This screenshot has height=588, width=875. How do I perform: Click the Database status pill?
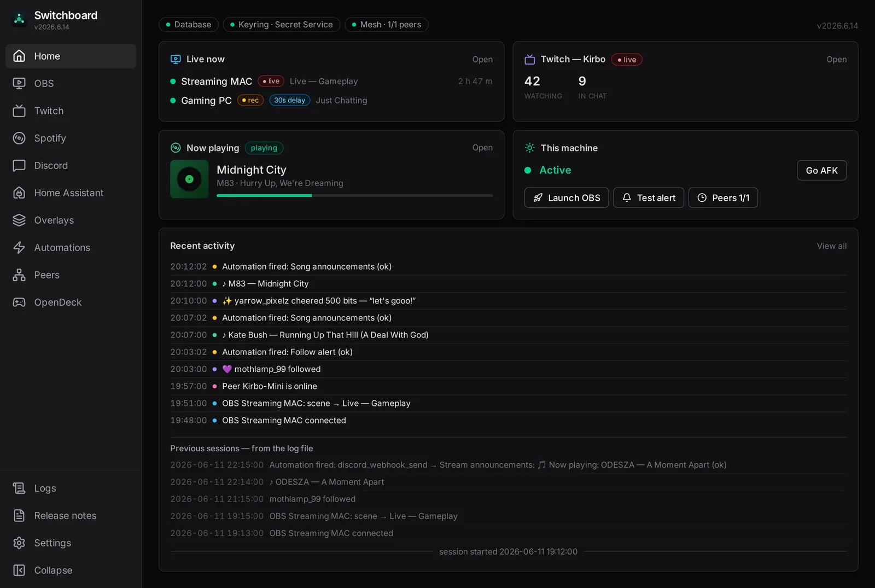tap(189, 25)
